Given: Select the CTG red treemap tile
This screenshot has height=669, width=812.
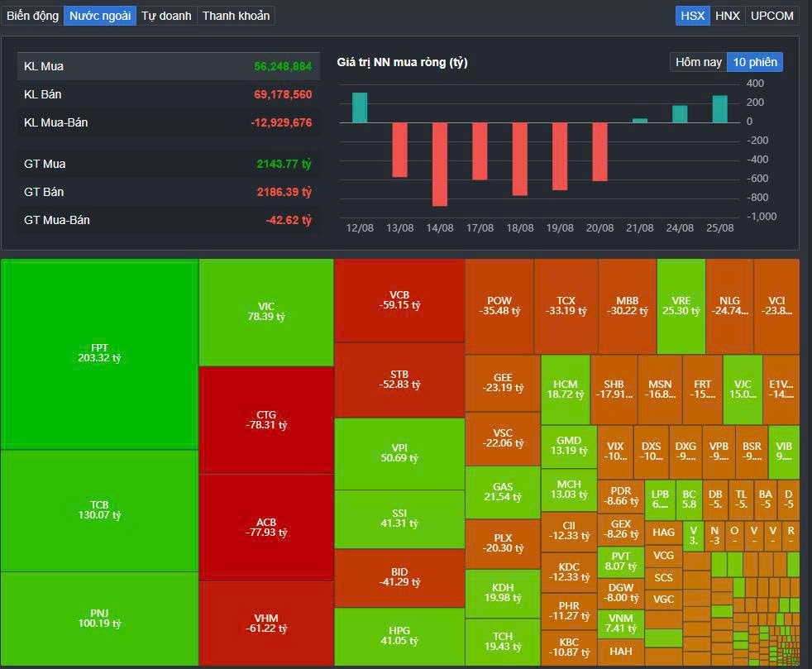Looking at the screenshot, I should coord(266,420).
